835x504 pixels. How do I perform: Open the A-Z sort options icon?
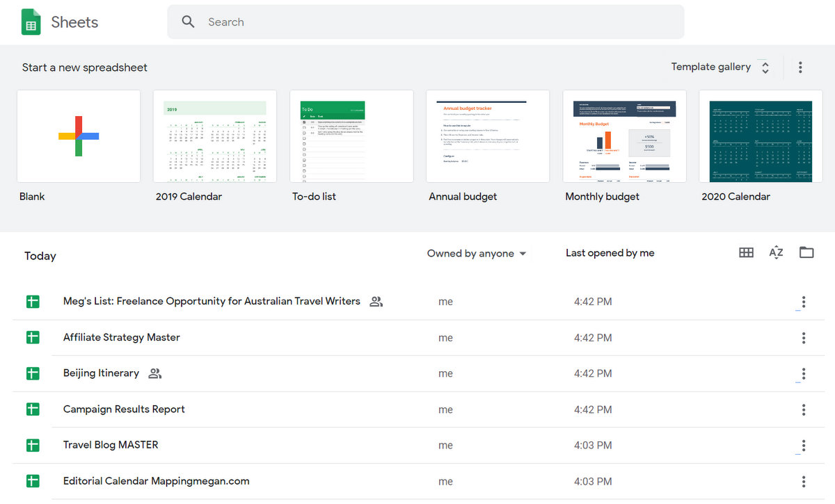[x=776, y=253]
